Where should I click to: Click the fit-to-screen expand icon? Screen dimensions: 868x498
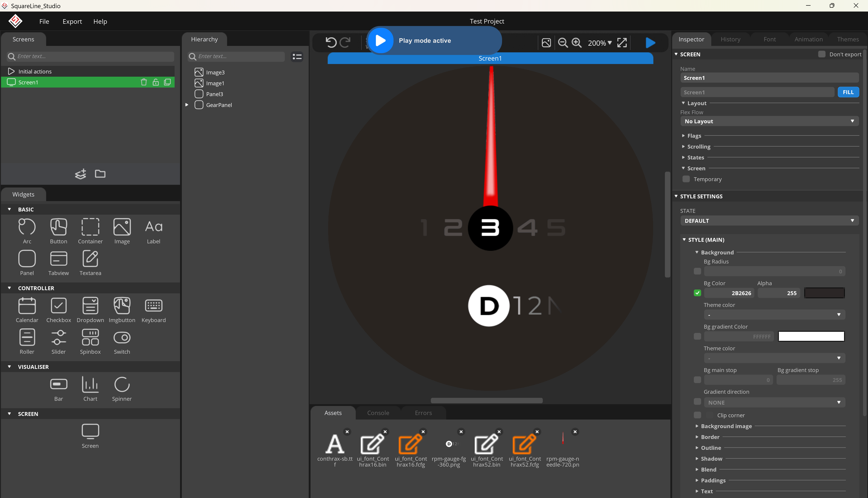tap(622, 43)
